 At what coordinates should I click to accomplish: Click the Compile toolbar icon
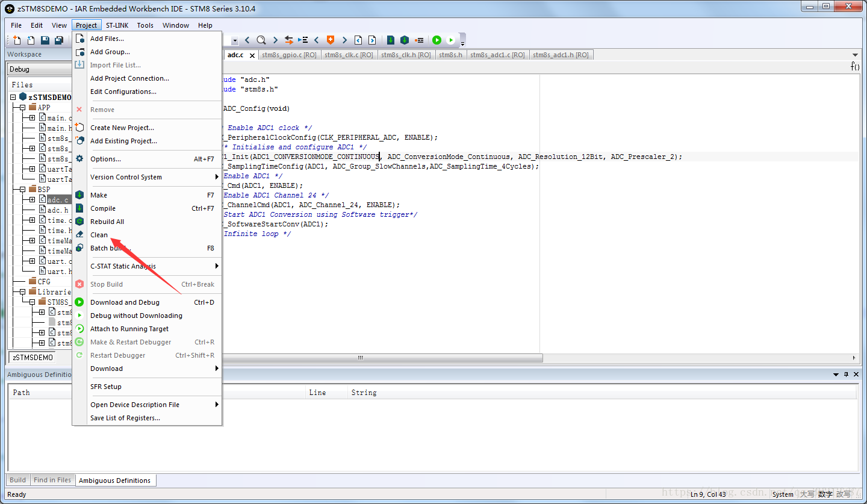(390, 40)
